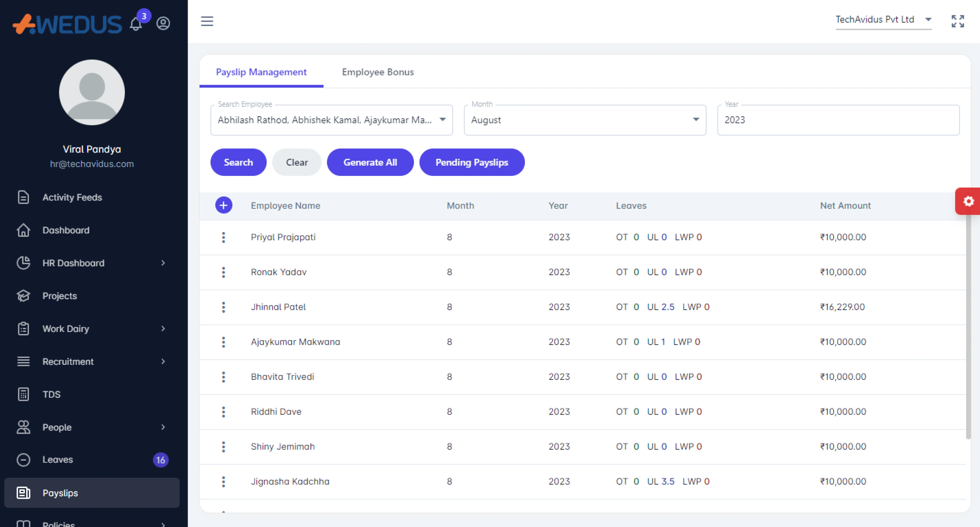Enter fullscreen with the expand icon
Screen dimensions: 980x527
[958, 21]
